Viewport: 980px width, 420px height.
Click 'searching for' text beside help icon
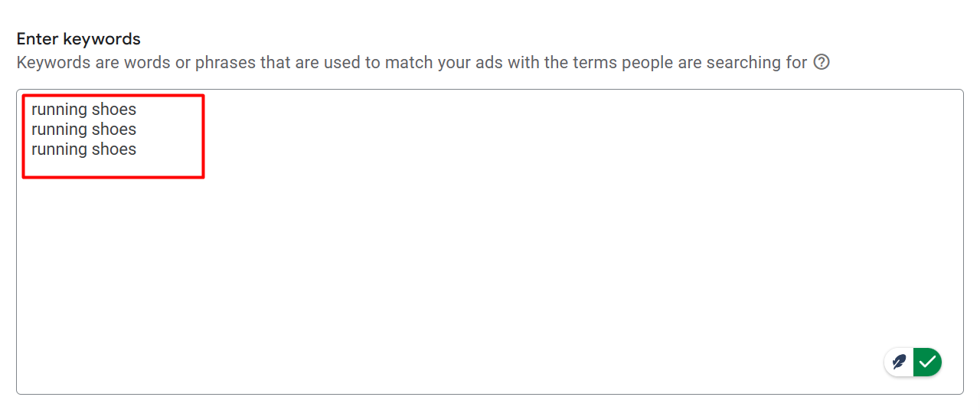coord(757,63)
